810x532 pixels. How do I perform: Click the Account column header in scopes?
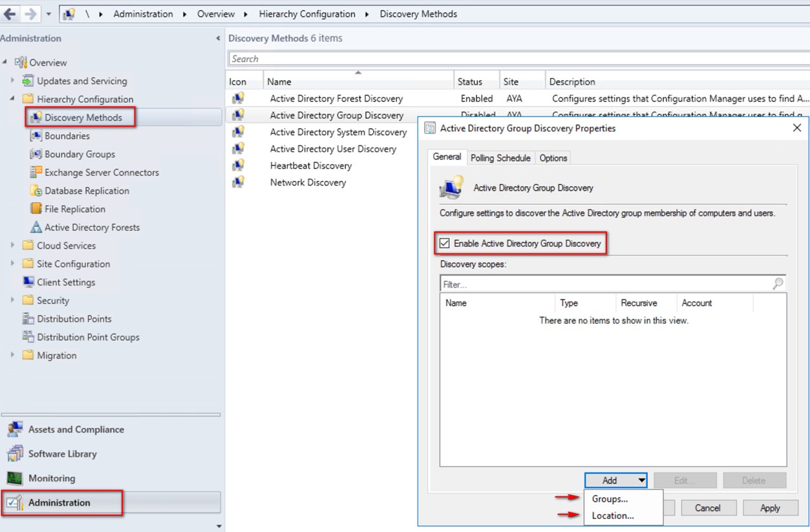click(715, 303)
